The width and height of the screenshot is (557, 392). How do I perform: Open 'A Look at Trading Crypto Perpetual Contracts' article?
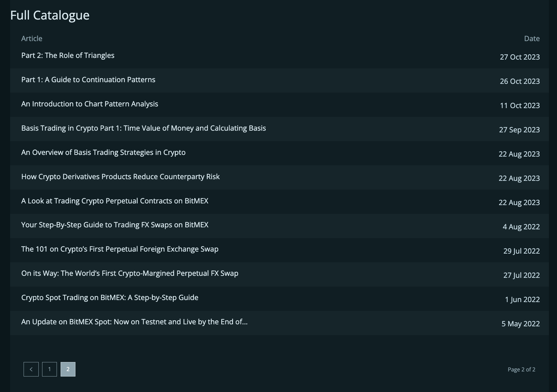[x=115, y=201]
